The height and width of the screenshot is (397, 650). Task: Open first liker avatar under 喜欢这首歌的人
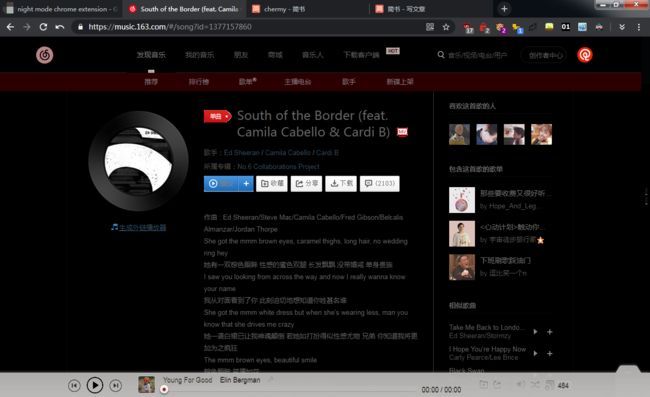tap(459, 134)
